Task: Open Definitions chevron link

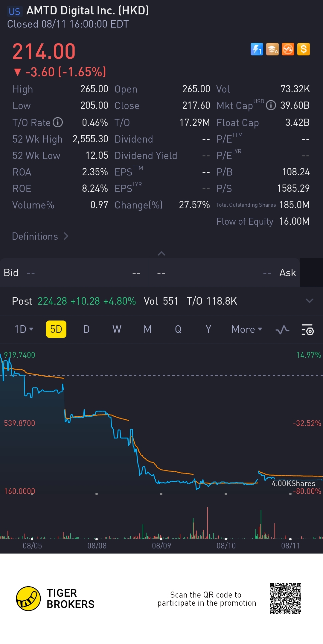Action: 40,236
